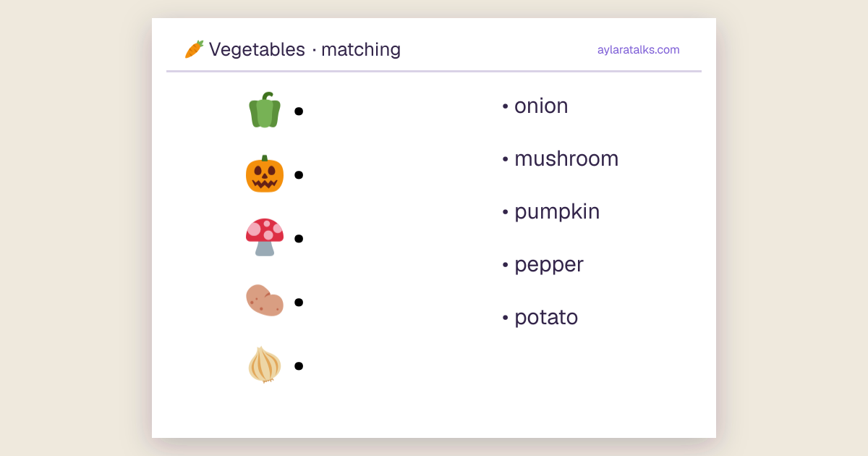868x456 pixels.
Task: Click the "Vegetables · matching" title
Action: (x=305, y=49)
